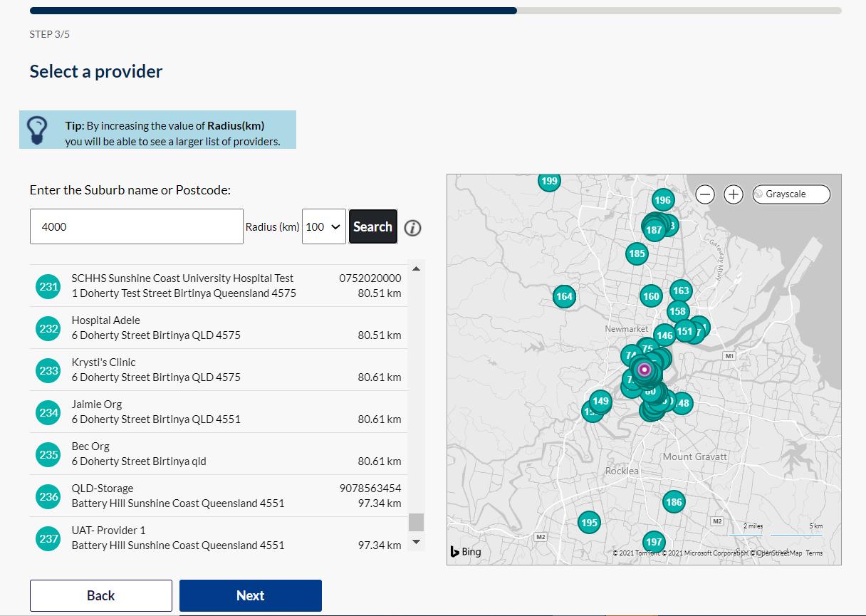Select SCHHS Sunshine Coast University Hospital Test
This screenshot has height=616, width=866.
[219, 286]
